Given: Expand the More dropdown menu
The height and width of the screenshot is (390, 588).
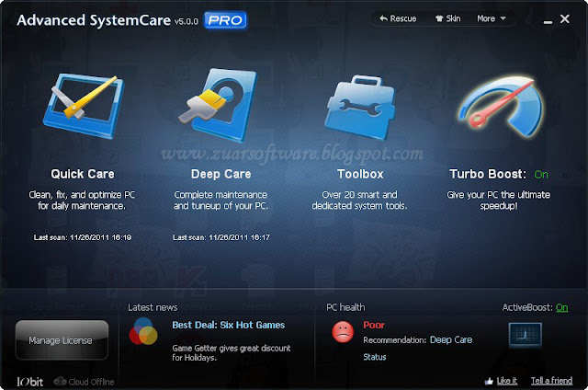Looking at the screenshot, I should (x=492, y=18).
